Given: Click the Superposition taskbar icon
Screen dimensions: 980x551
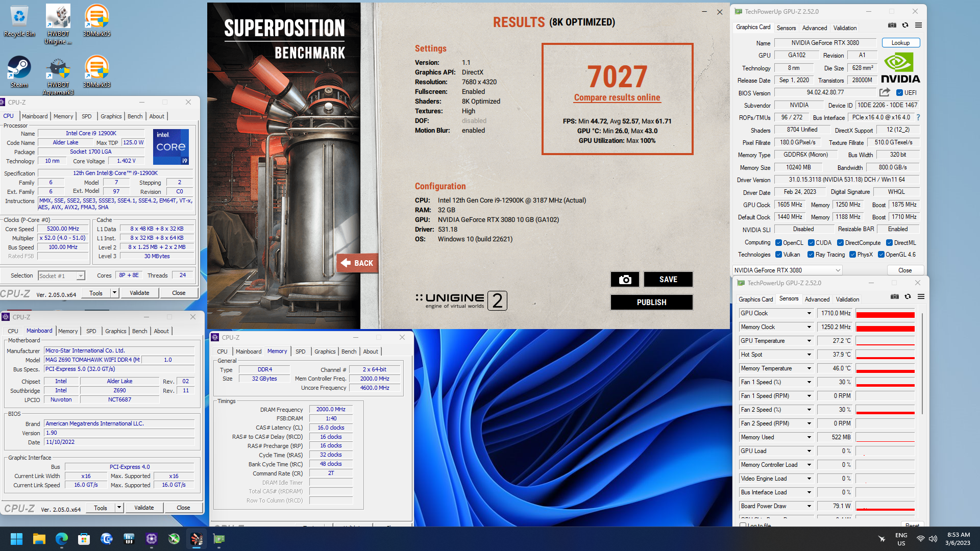Looking at the screenshot, I should [197, 539].
